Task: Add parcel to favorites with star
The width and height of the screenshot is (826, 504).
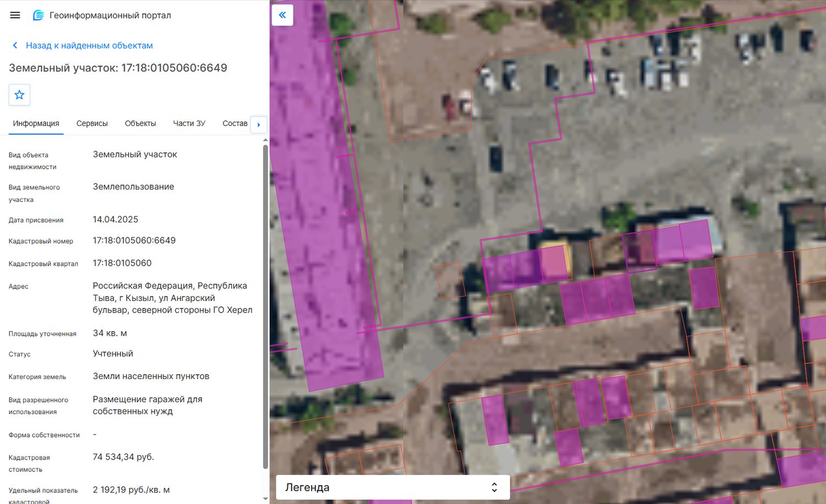Action: tap(19, 95)
